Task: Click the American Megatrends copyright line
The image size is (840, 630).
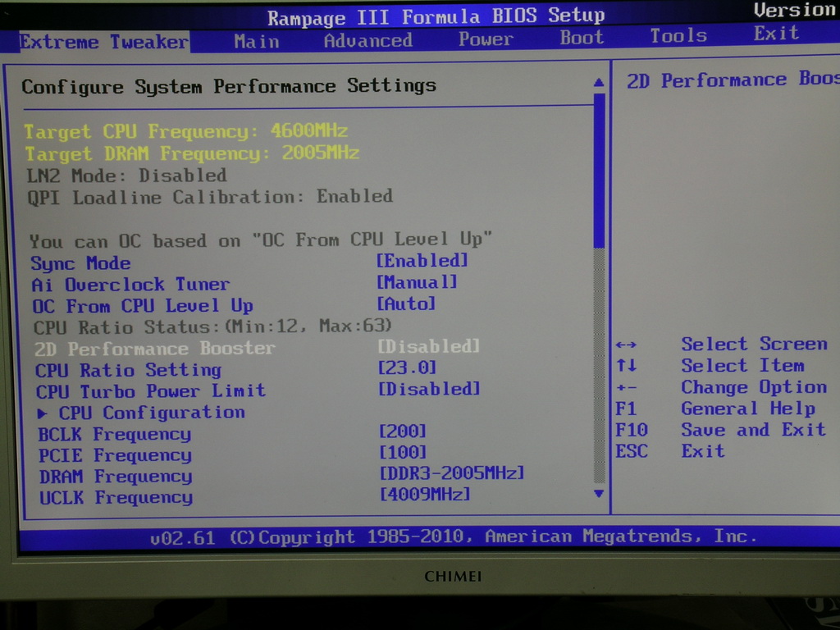Action: tap(453, 536)
